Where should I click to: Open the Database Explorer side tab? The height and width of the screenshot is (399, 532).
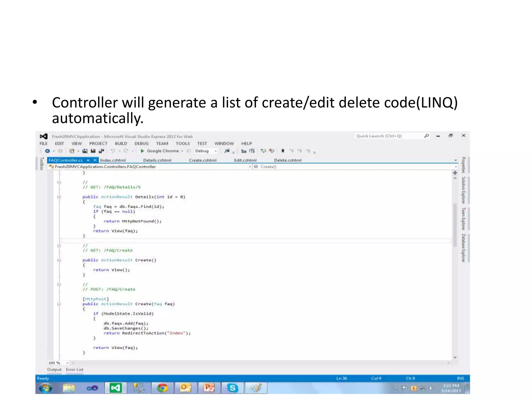click(x=463, y=248)
